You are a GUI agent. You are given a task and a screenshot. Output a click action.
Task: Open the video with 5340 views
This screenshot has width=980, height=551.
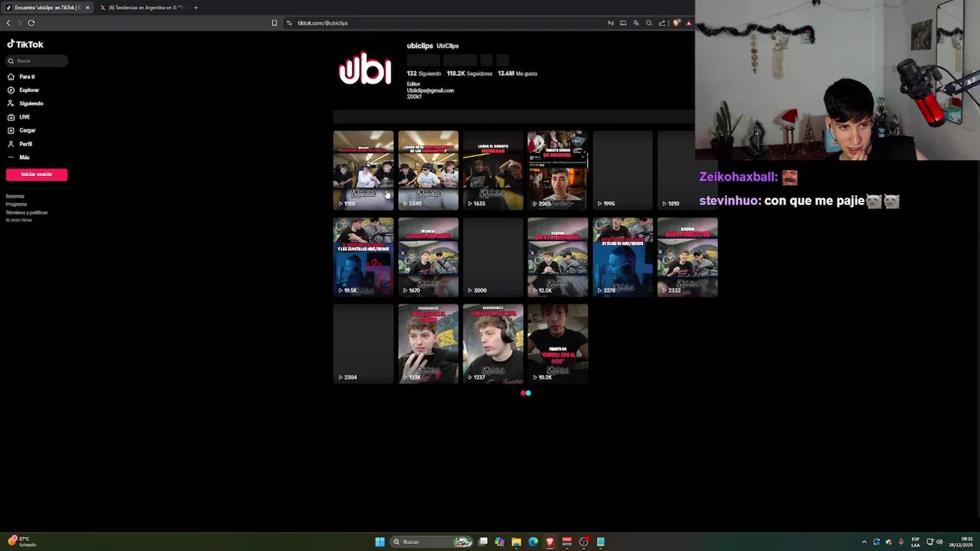click(x=428, y=170)
